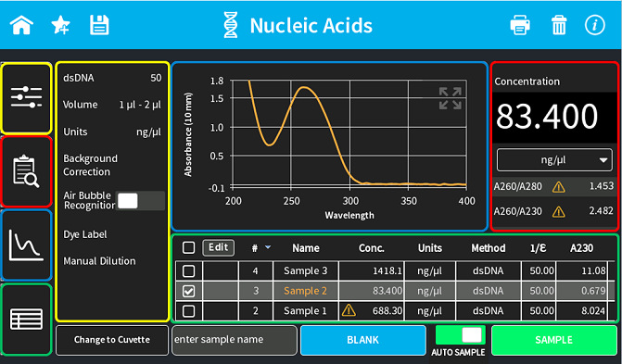Click the Change to Cuvette button
Viewport: 622px width, 364px height.
[x=112, y=340]
